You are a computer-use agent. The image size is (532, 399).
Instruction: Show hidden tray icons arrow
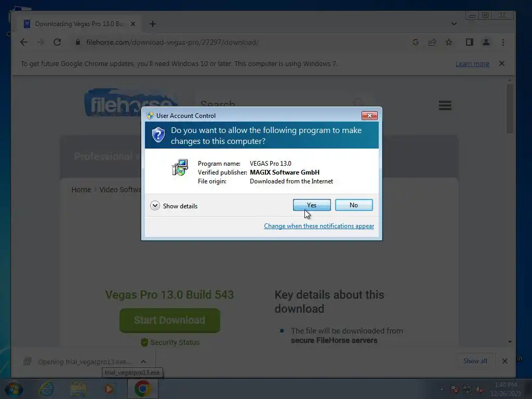pos(442,389)
